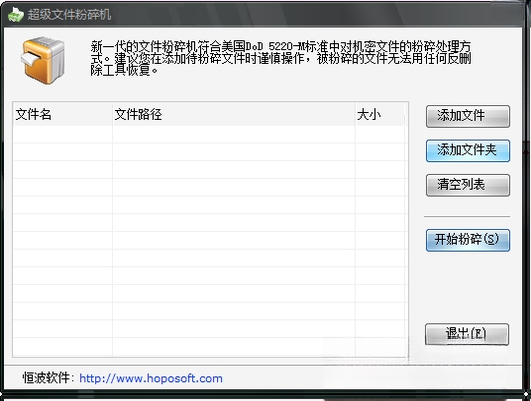
Task: Click the orange file shredder icon
Action: coord(43,60)
